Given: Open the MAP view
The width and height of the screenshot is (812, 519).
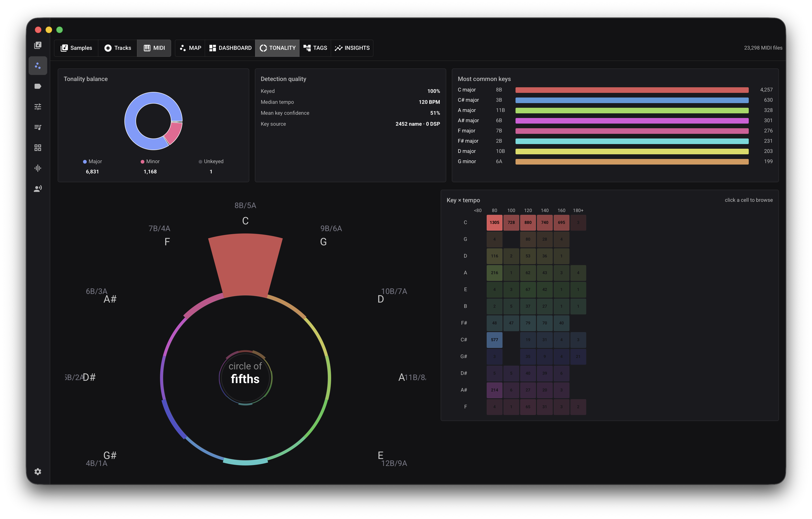Looking at the screenshot, I should pyautogui.click(x=190, y=48).
